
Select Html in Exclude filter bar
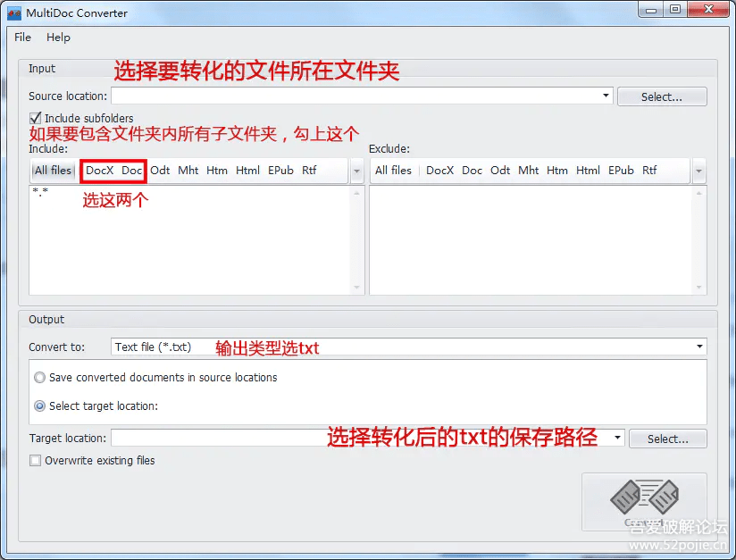588,171
